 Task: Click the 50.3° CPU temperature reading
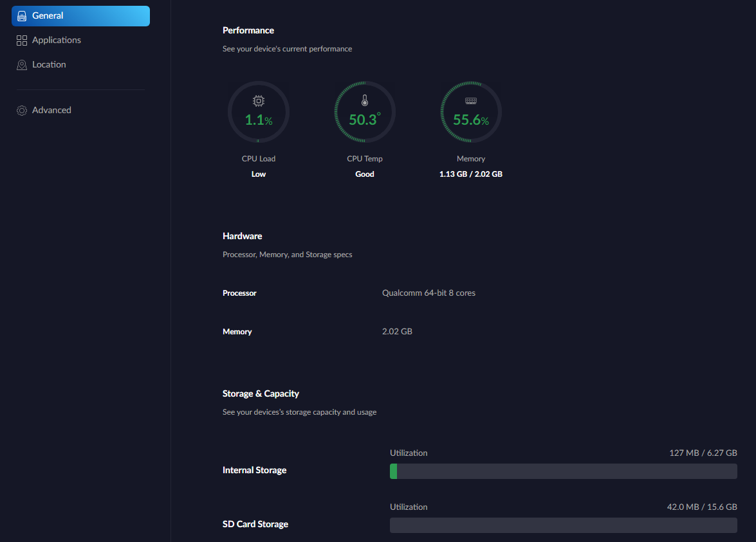pos(365,120)
